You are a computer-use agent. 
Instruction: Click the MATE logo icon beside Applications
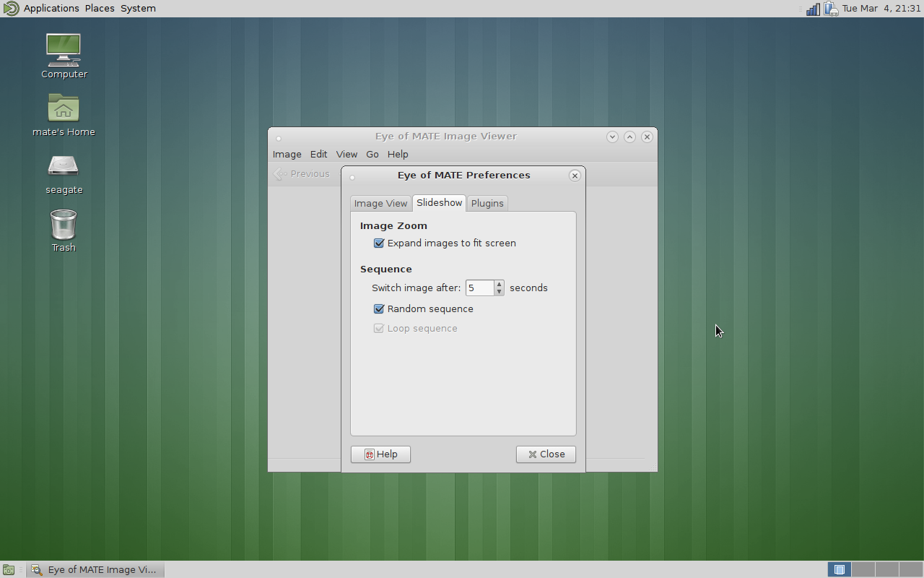pos(10,9)
